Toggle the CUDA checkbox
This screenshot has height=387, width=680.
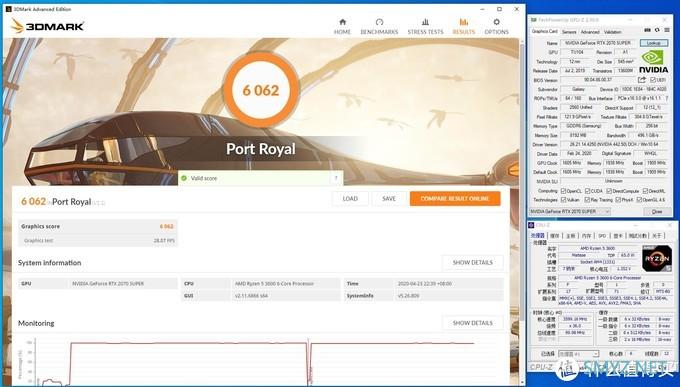point(588,191)
